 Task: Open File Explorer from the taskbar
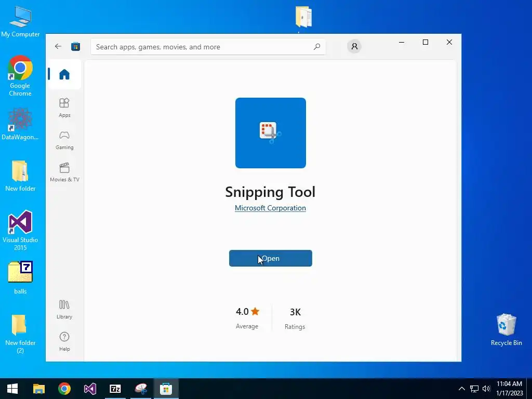click(38, 389)
